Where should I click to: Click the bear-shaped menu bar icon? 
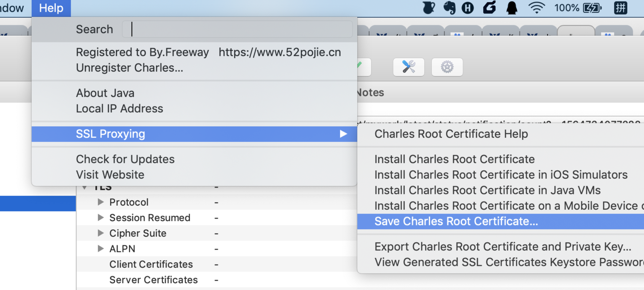(429, 8)
